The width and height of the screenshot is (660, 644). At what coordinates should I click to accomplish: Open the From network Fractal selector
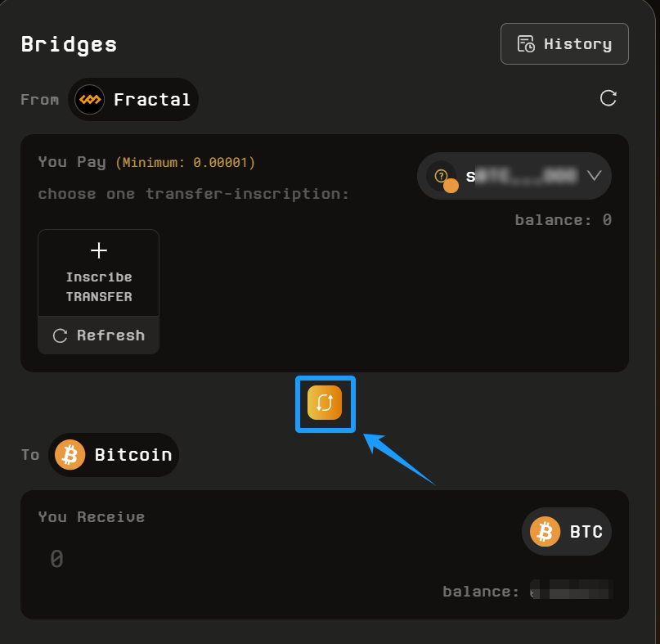pos(133,100)
